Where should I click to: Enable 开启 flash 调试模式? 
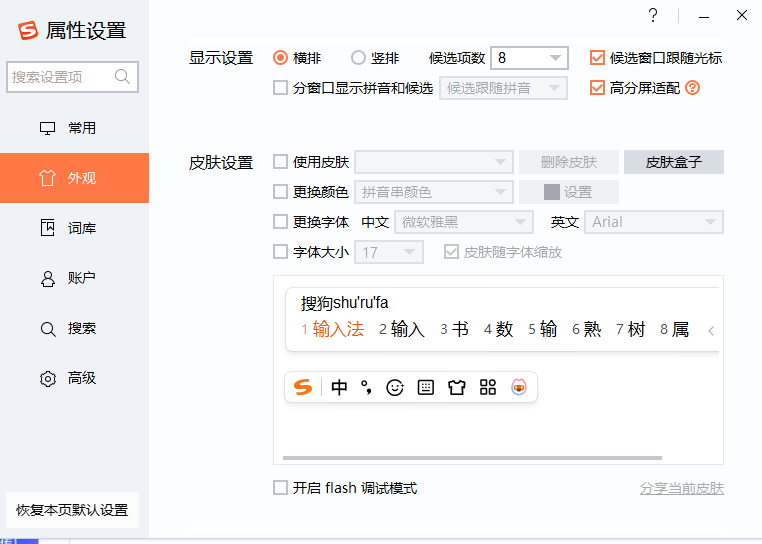[280, 488]
